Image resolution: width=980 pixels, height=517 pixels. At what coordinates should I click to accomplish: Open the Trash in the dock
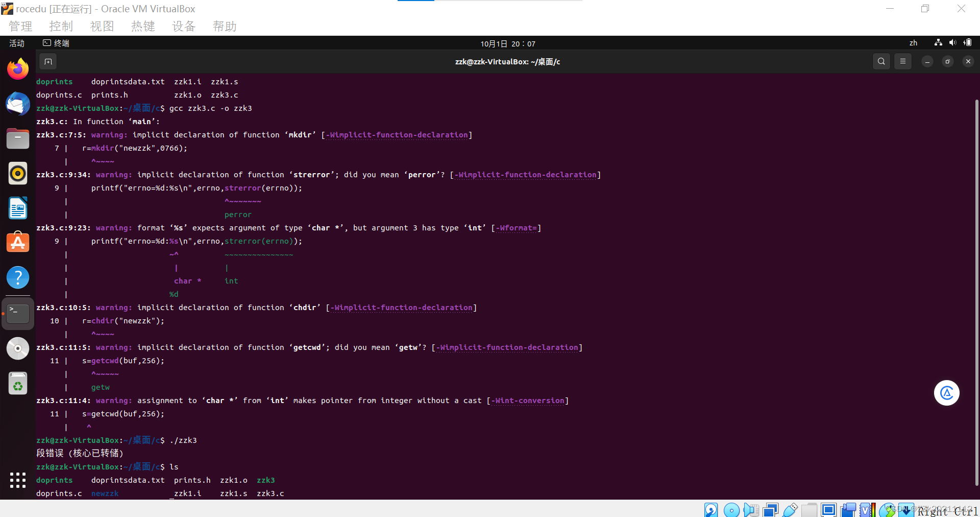[18, 383]
